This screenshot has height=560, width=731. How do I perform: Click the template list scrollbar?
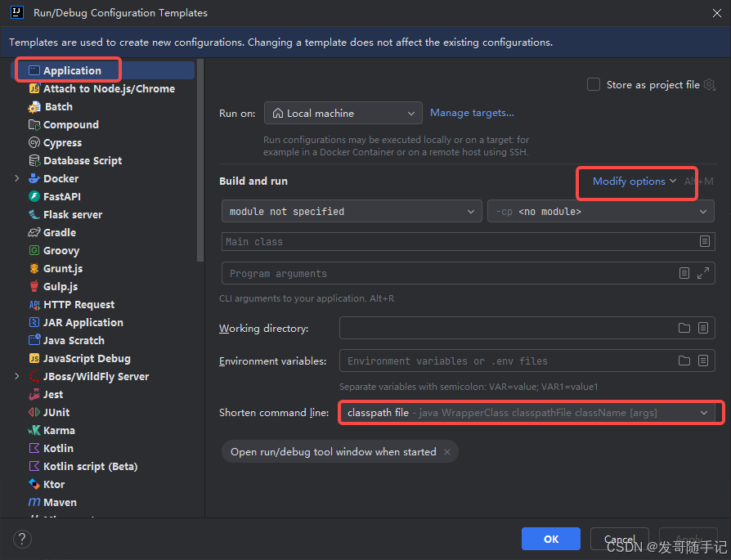(x=200, y=159)
